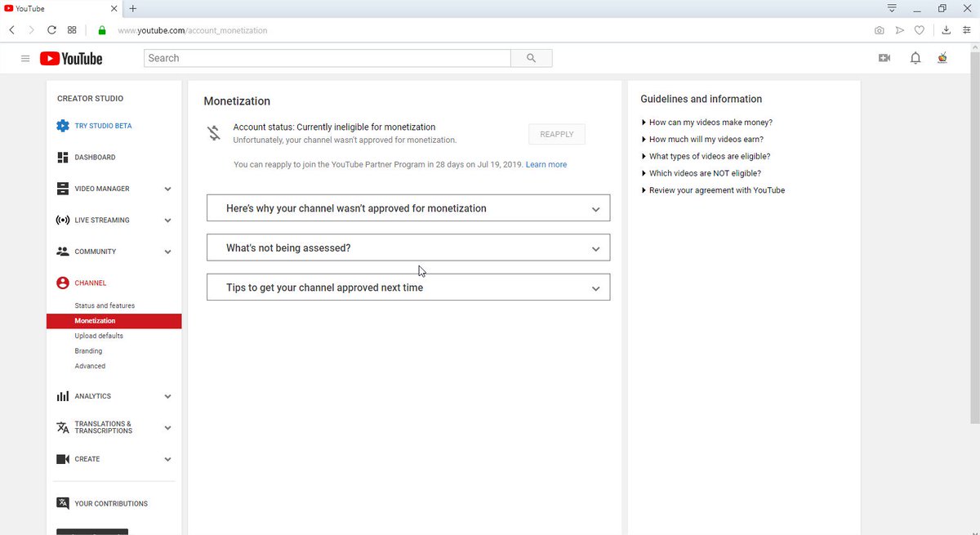Image resolution: width=980 pixels, height=535 pixels.
Task: Click the CREATOR STUDIO heading
Action: tap(90, 98)
